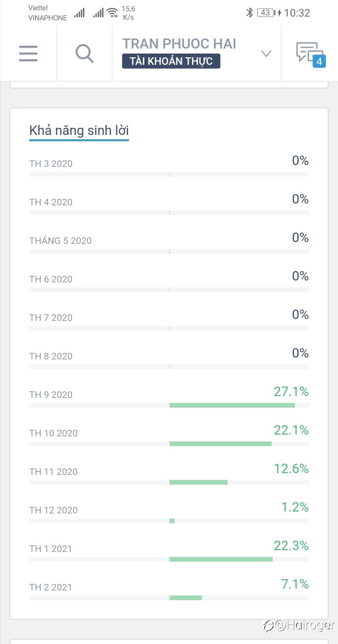Select the TH 12 2020 row label
The width and height of the screenshot is (338, 644).
[x=54, y=510]
